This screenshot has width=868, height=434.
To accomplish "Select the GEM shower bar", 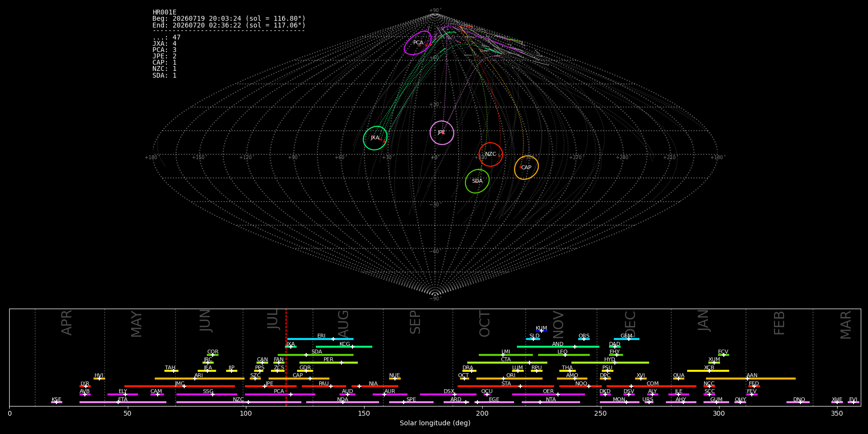I will coord(626,339).
